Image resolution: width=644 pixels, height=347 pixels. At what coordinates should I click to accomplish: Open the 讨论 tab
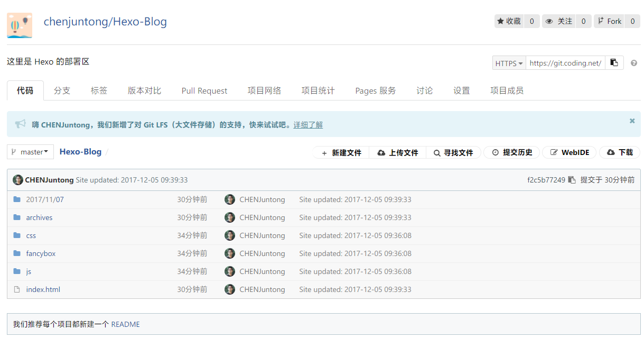[x=424, y=90]
